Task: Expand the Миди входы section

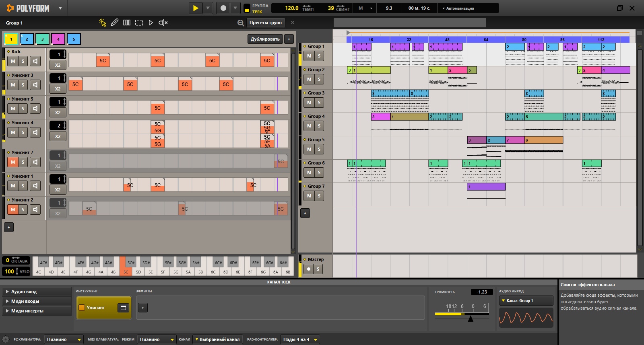Action: tap(37, 301)
